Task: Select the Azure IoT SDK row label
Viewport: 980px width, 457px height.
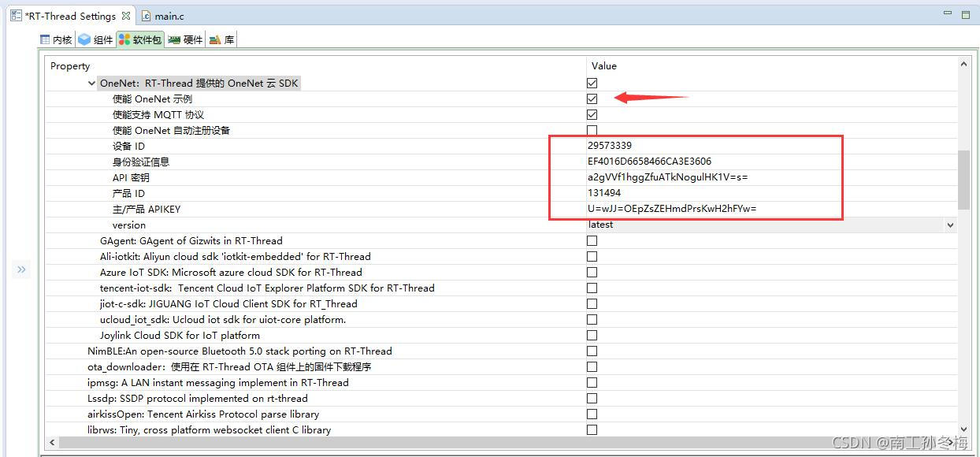Action: pyautogui.click(x=231, y=272)
